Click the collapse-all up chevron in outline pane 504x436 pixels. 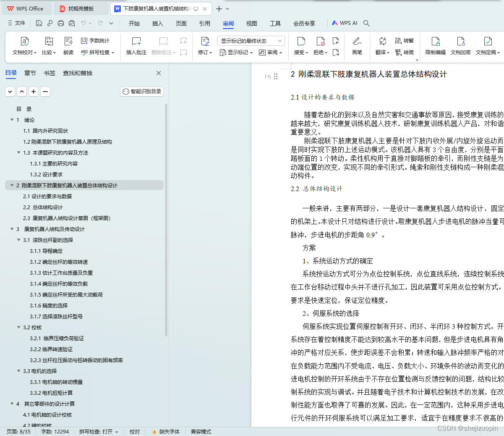pos(22,91)
